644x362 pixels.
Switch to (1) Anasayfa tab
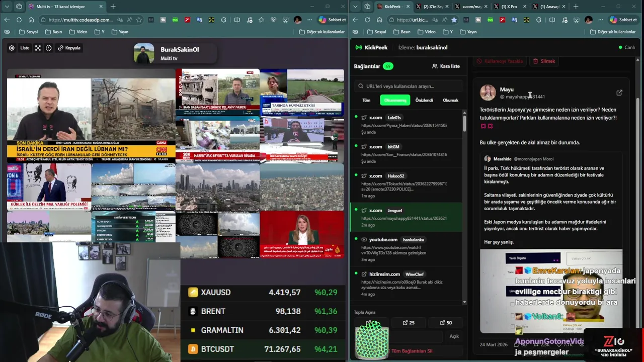point(549,7)
